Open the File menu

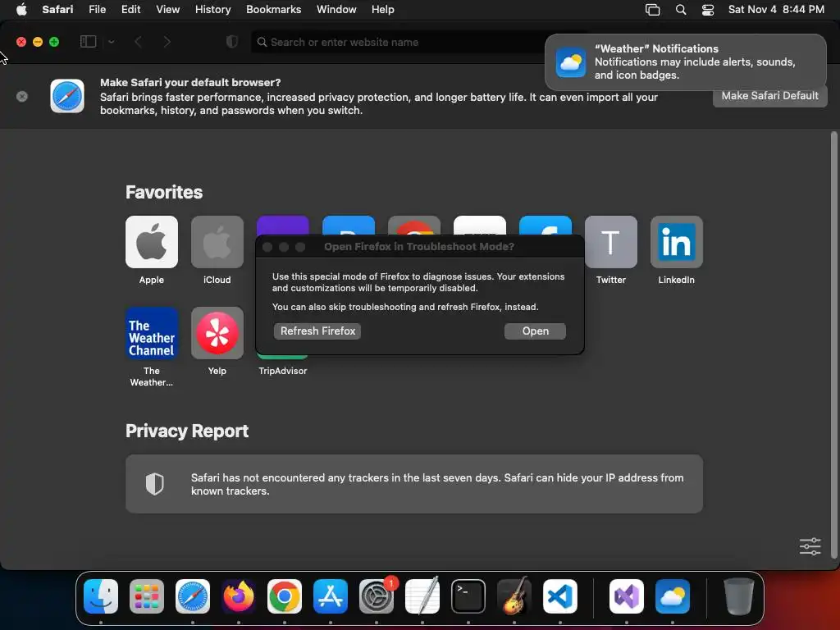coord(97,9)
